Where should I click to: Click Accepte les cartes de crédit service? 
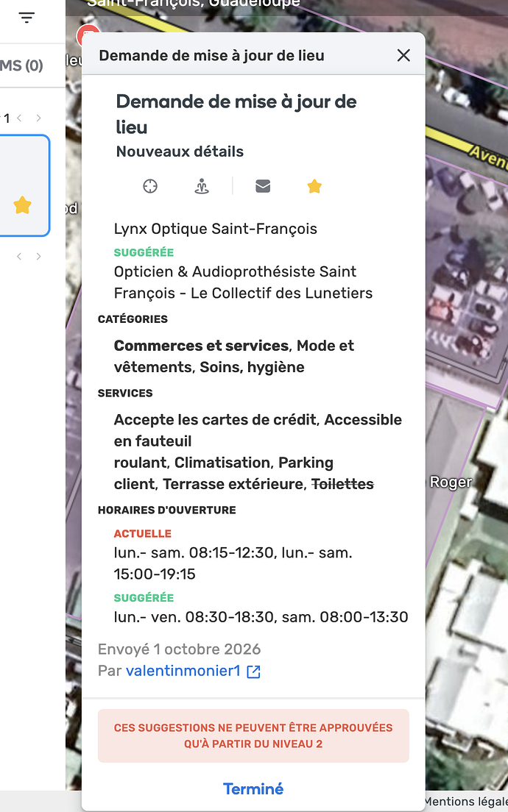(x=214, y=419)
